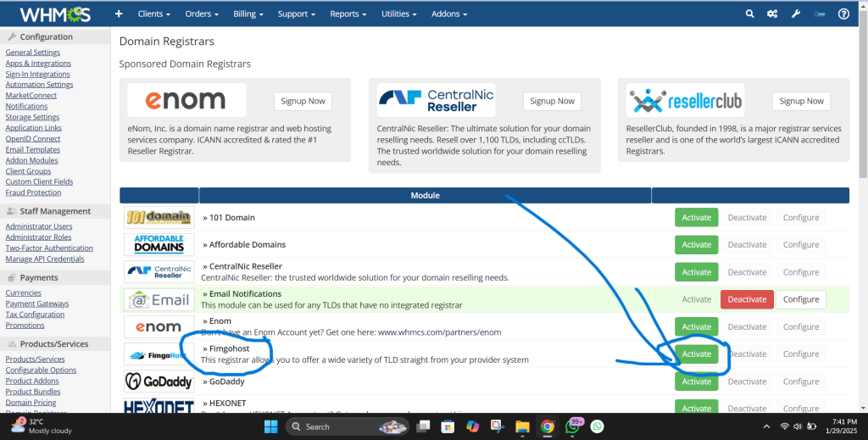Open Automation Settings link
Viewport: 868px width, 440px height.
[39, 85]
